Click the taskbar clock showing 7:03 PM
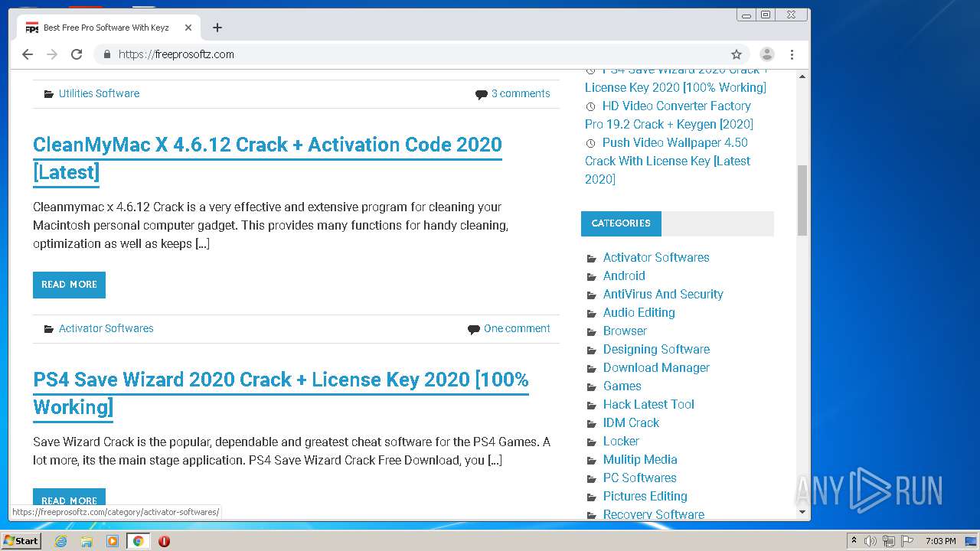980x551 pixels. click(940, 541)
